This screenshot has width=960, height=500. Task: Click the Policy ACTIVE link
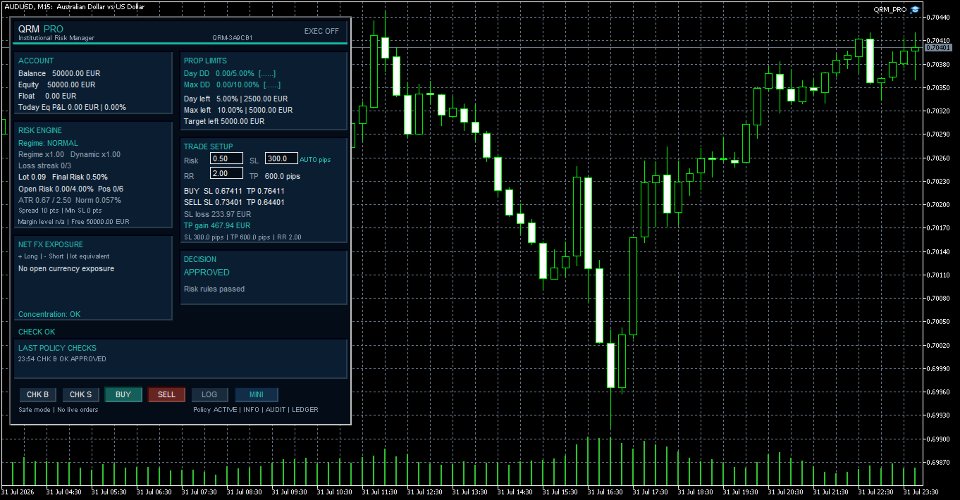215,409
